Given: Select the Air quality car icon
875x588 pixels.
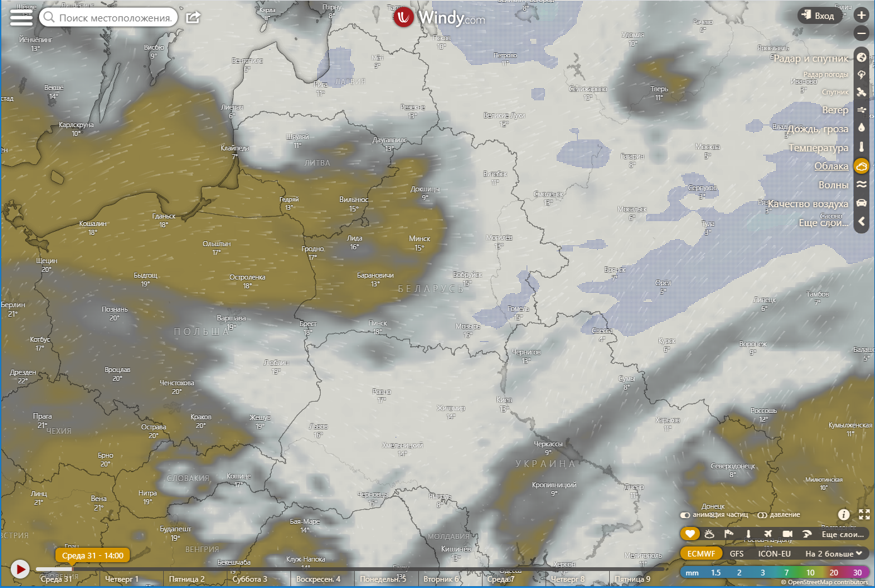Looking at the screenshot, I should point(861,203).
